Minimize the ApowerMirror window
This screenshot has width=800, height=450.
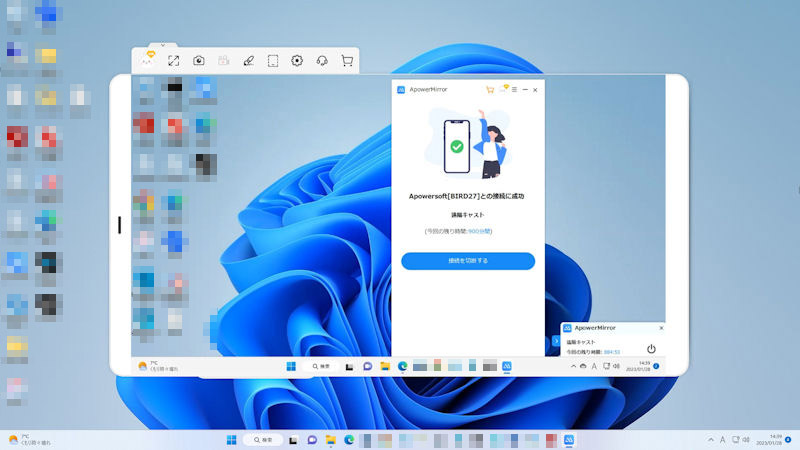pos(525,89)
